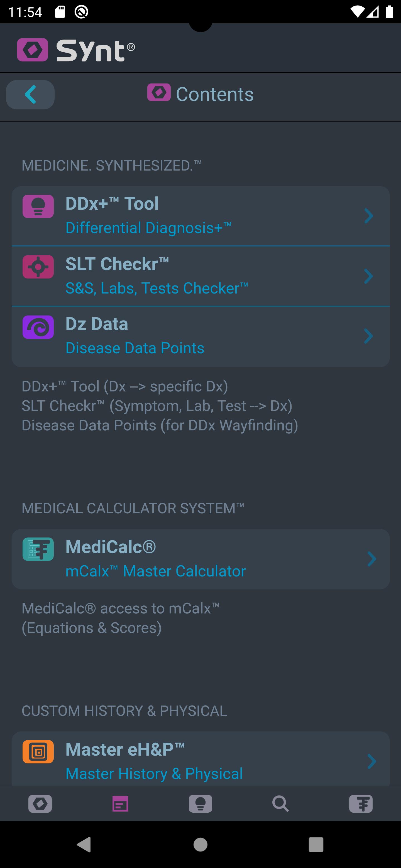The image size is (401, 868).
Task: Tap the SLT Checkr crosshair icon
Action: point(38,267)
